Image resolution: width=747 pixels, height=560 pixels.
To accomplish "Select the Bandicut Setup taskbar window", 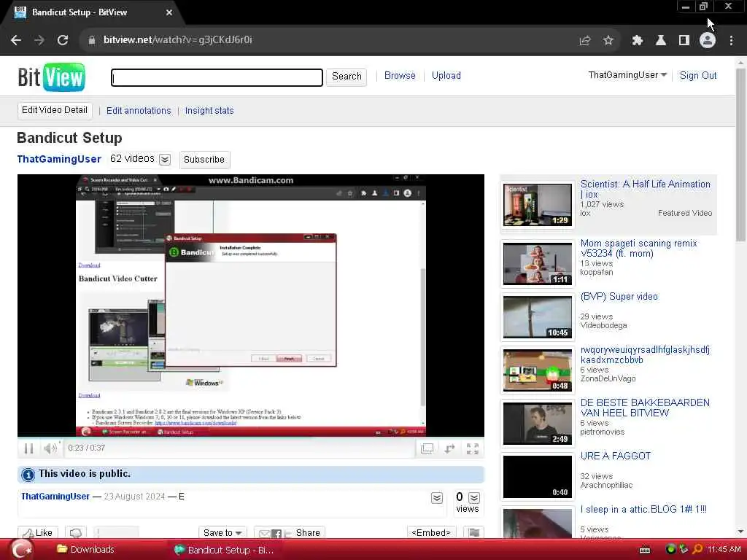I will tap(224, 550).
